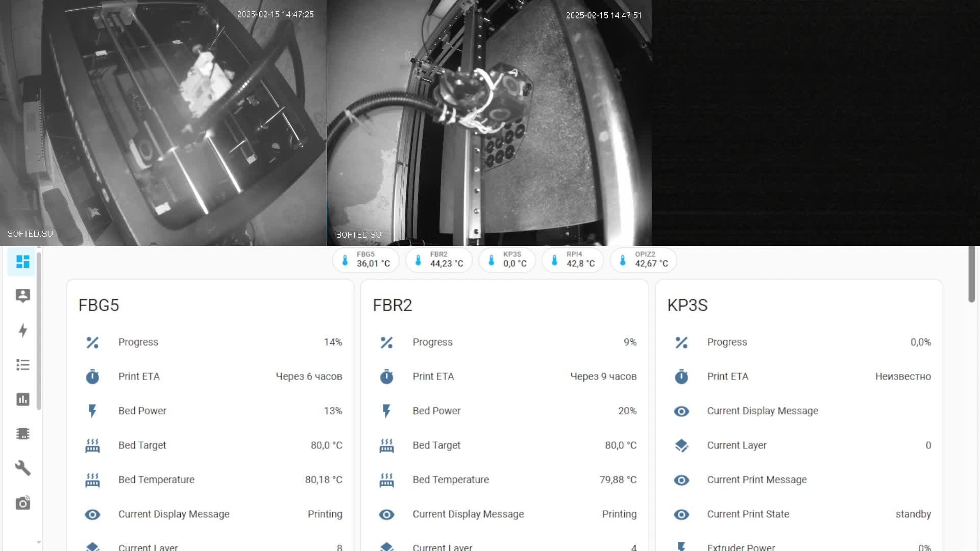Click KP3S Print ETA timer icon
Screen dimensions: 980x551
[681, 377]
